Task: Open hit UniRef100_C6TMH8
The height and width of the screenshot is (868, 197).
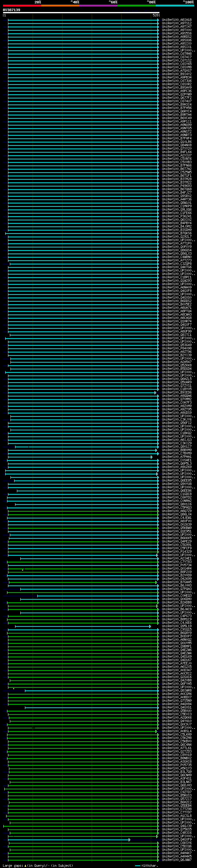Action: coord(177,54)
